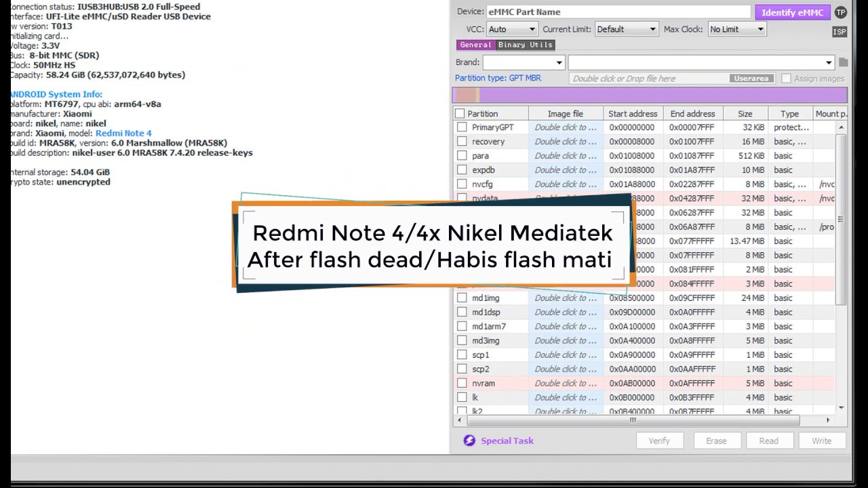This screenshot has width=868, height=488.
Task: Tick the PrimaryGPT partition checkbox
Action: pyautogui.click(x=462, y=127)
